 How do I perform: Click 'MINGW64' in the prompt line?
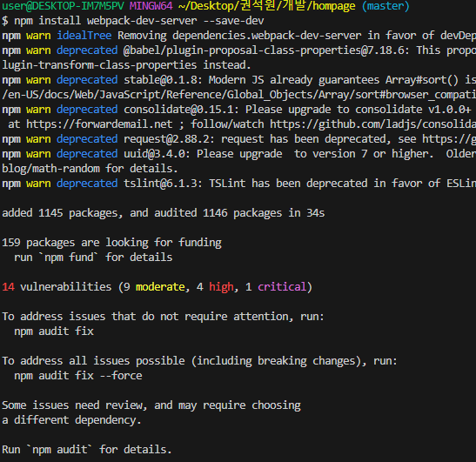pos(151,6)
